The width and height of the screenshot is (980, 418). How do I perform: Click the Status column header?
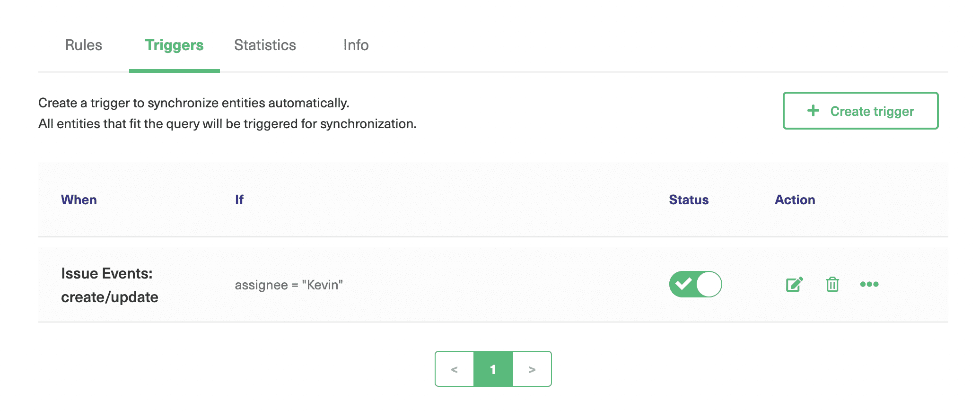689,200
